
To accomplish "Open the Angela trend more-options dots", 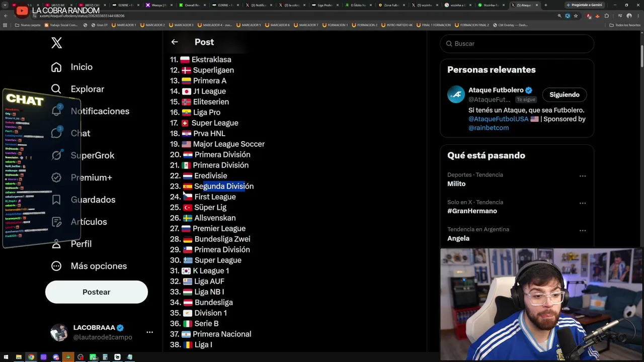I will 583,230.
